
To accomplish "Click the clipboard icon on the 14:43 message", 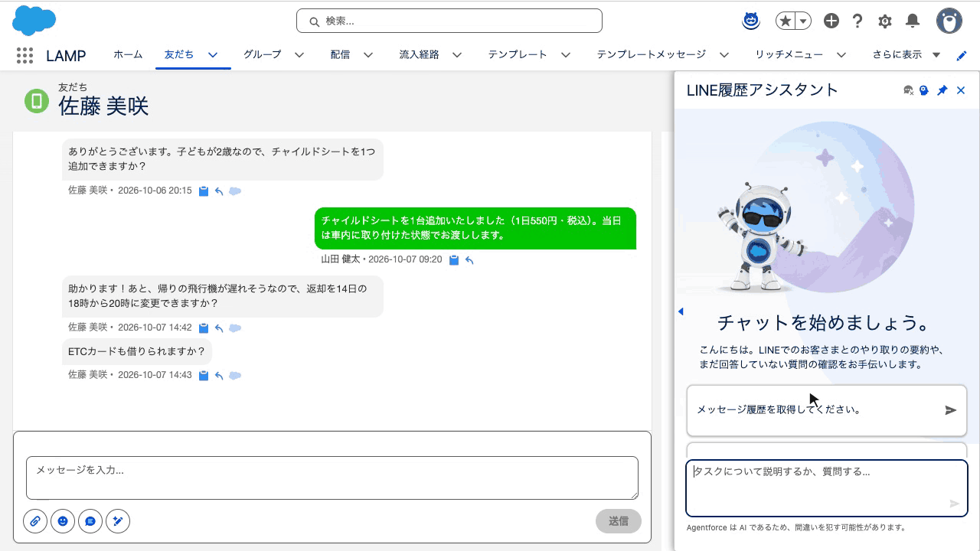I will (204, 375).
